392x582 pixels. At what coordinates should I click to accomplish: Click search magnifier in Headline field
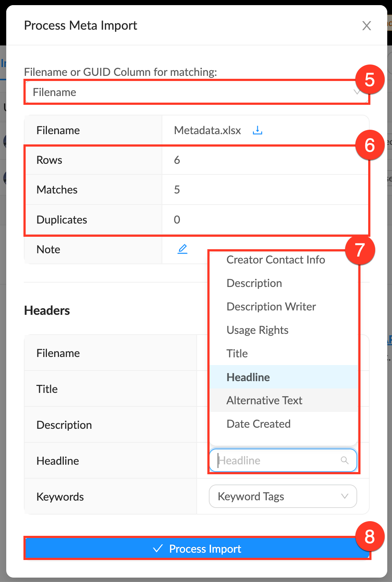(344, 460)
